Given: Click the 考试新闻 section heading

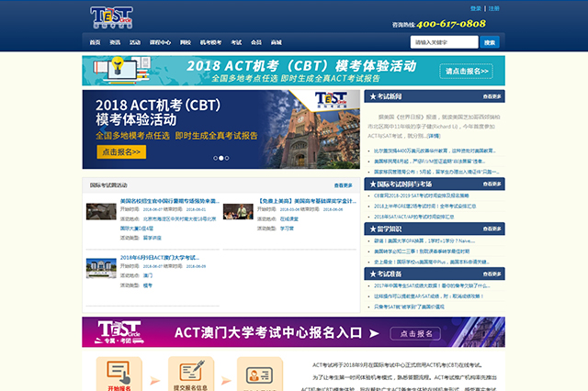Looking at the screenshot, I should click(386, 96).
